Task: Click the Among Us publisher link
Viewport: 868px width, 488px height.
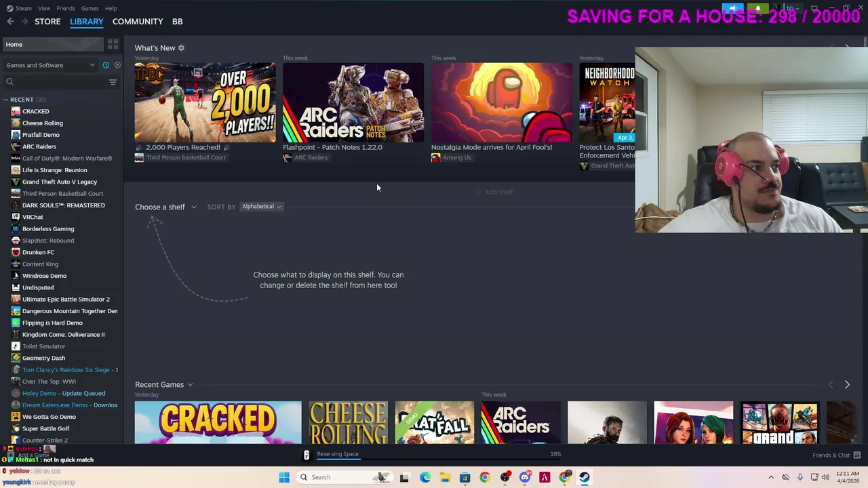Action: coord(456,158)
